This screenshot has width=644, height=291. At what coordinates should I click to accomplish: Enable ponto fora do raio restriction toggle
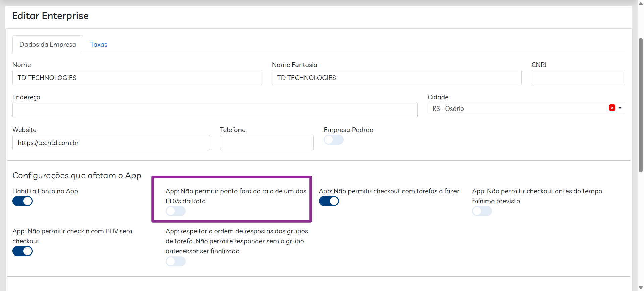click(176, 211)
